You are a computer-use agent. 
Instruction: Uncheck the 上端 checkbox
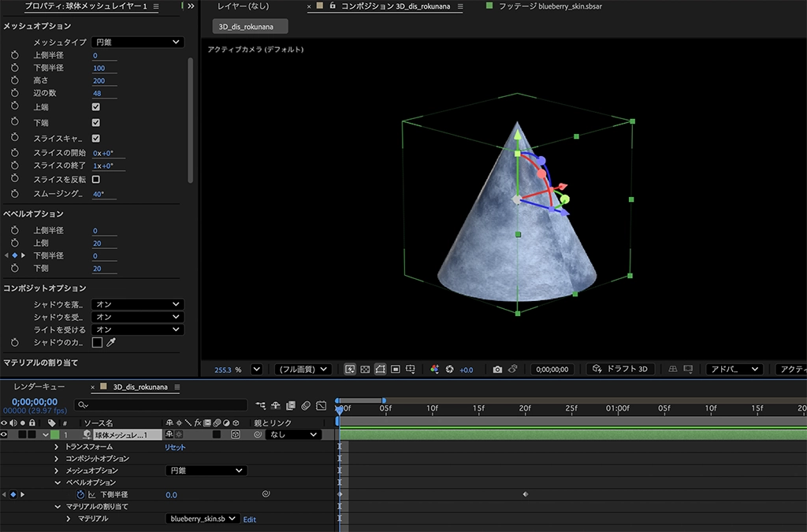pyautogui.click(x=96, y=106)
